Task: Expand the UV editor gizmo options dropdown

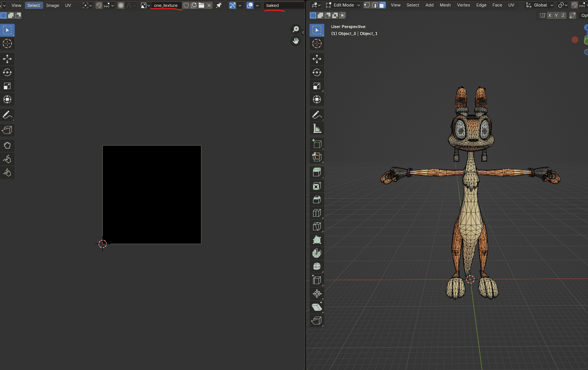Action: pyautogui.click(x=240, y=5)
